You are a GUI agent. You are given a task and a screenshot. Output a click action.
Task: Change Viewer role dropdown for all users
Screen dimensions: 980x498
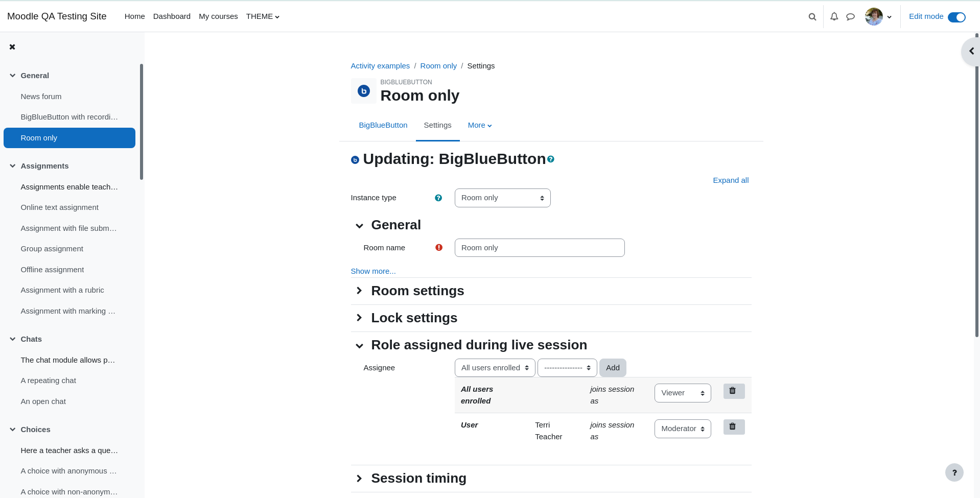[x=682, y=393]
